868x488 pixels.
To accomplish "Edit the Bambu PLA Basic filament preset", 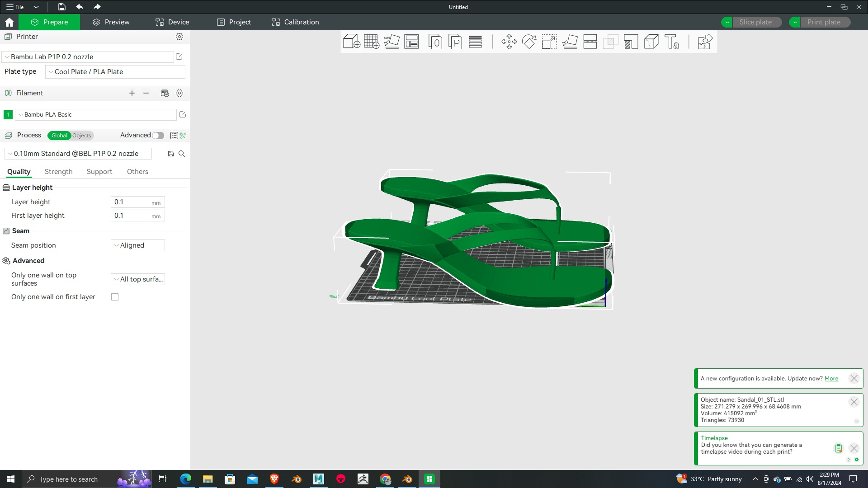I will coord(183,114).
